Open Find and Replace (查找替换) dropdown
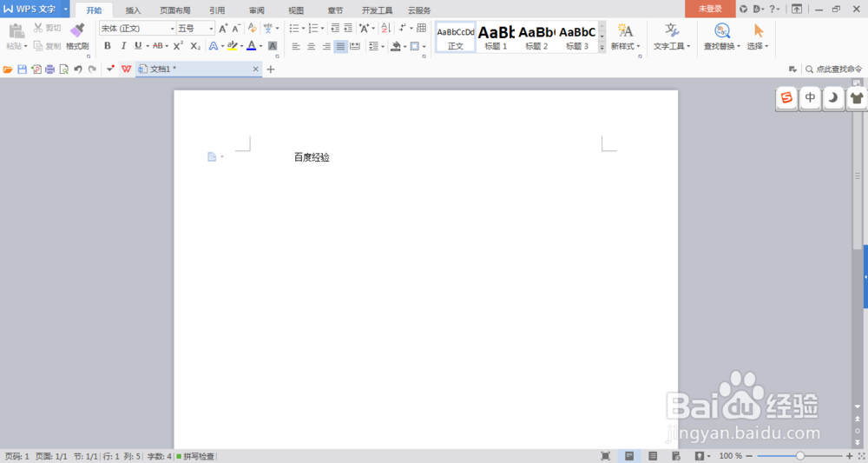This screenshot has height=463, width=868. point(722,47)
